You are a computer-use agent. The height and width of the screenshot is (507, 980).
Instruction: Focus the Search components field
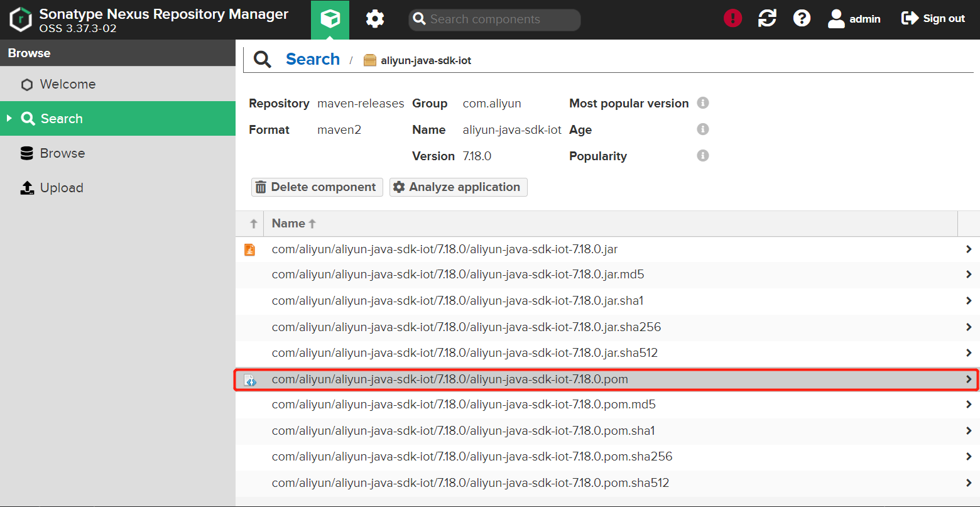[494, 19]
